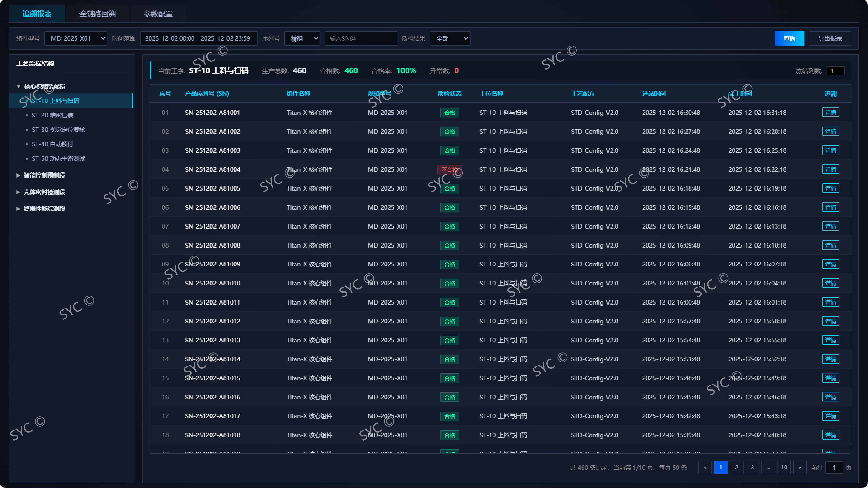The image size is (868, 488).
Task: Switch to the 全链路回溯 tab
Action: (97, 14)
